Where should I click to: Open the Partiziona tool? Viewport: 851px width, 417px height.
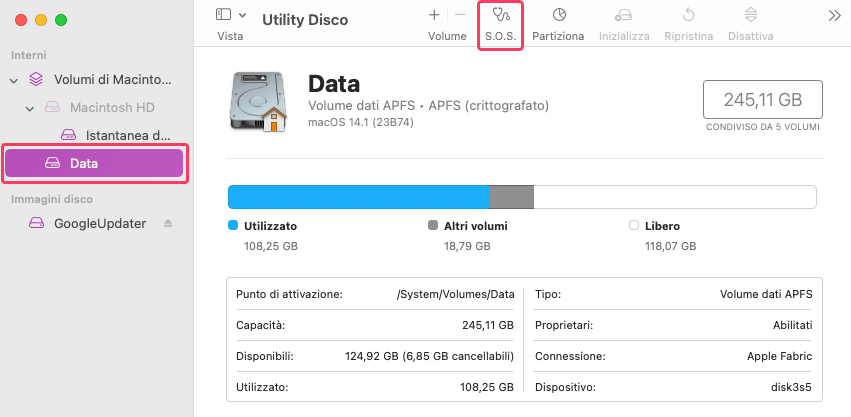pyautogui.click(x=558, y=26)
